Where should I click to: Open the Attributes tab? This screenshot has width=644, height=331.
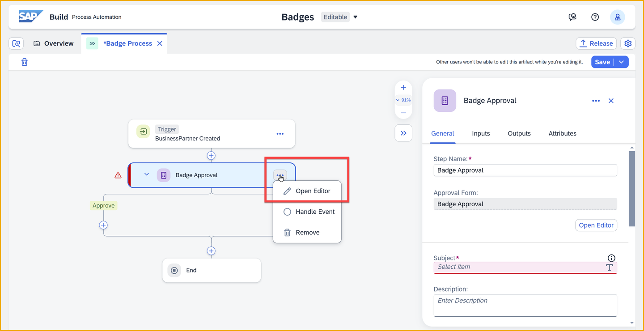point(562,133)
